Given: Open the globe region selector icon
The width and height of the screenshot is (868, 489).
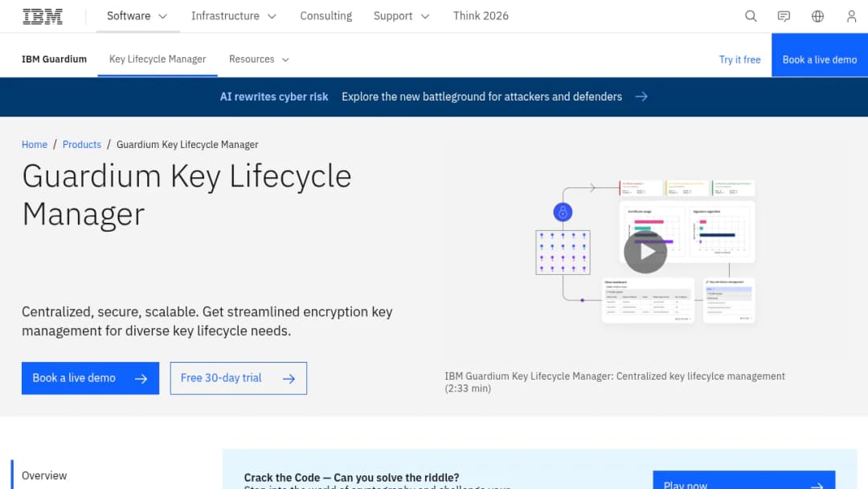Looking at the screenshot, I should tap(817, 16).
